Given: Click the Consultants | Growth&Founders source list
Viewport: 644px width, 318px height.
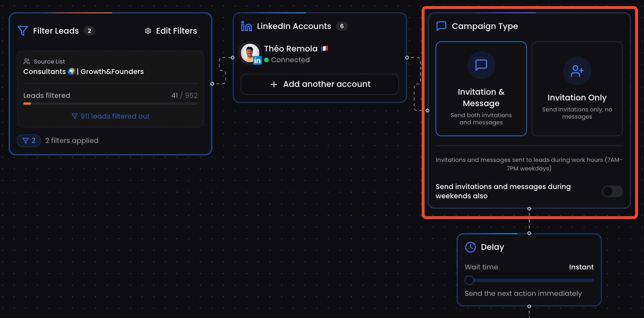Looking at the screenshot, I should click(84, 71).
